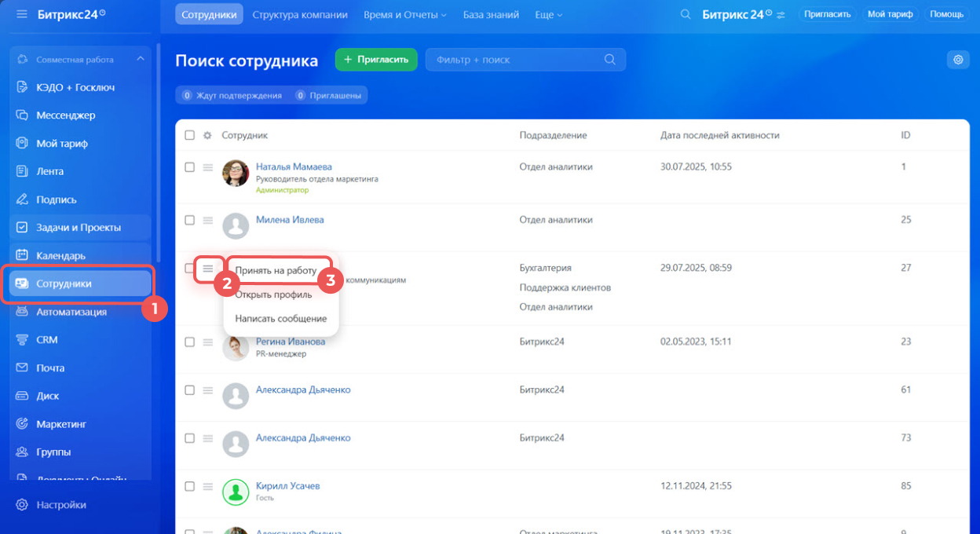Switch to Структура компании tab
Image resolution: width=980 pixels, height=534 pixels.
pos(300,14)
